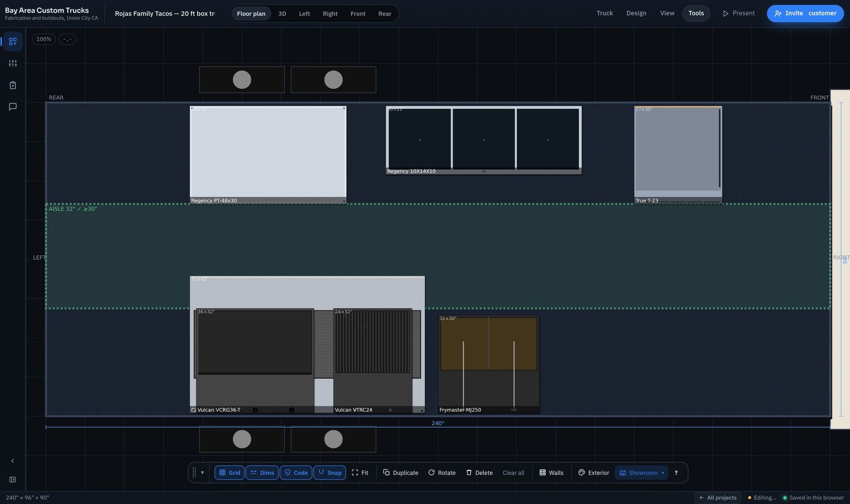The image size is (850, 504).
Task: Switch to the Rear view tab
Action: (x=385, y=14)
